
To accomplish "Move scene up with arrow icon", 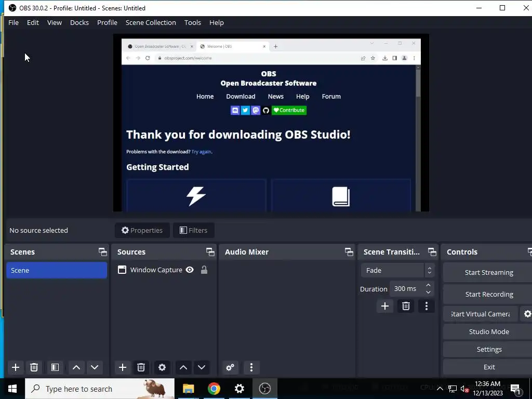I will tap(76, 367).
